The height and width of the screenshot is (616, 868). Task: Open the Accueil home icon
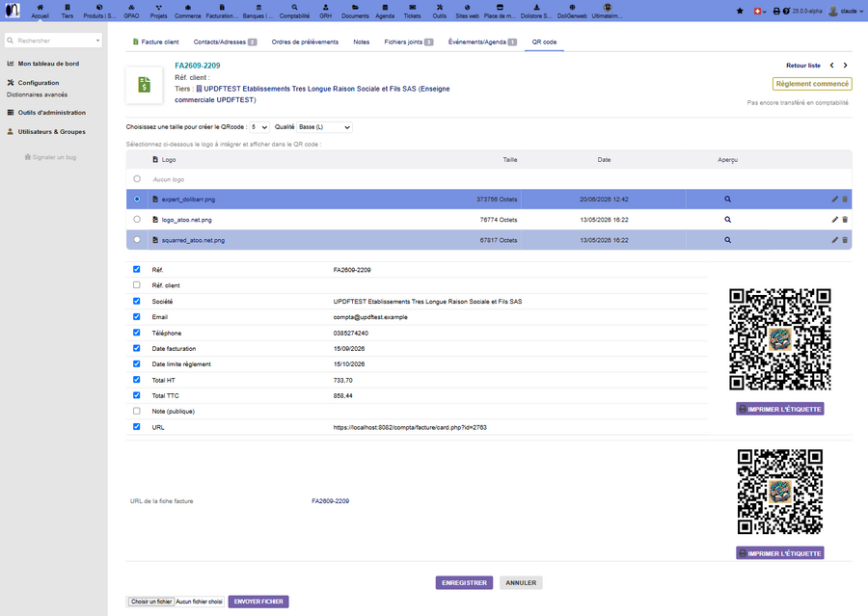[40, 7]
